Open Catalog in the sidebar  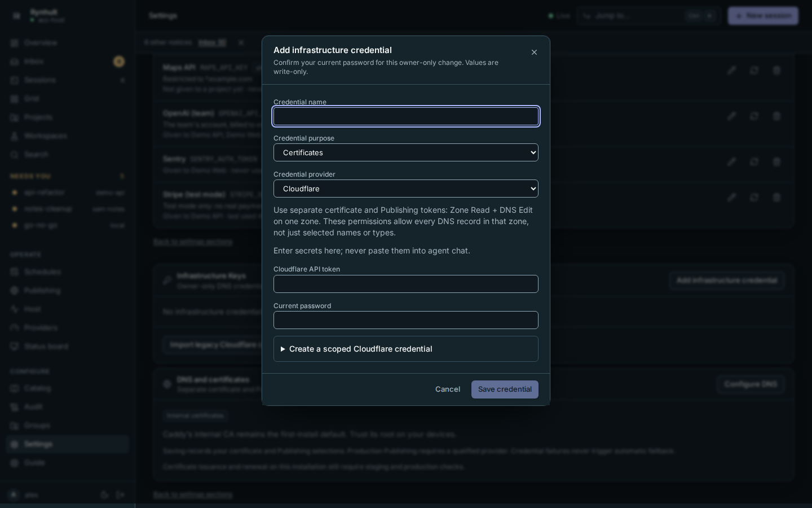tap(68, 388)
